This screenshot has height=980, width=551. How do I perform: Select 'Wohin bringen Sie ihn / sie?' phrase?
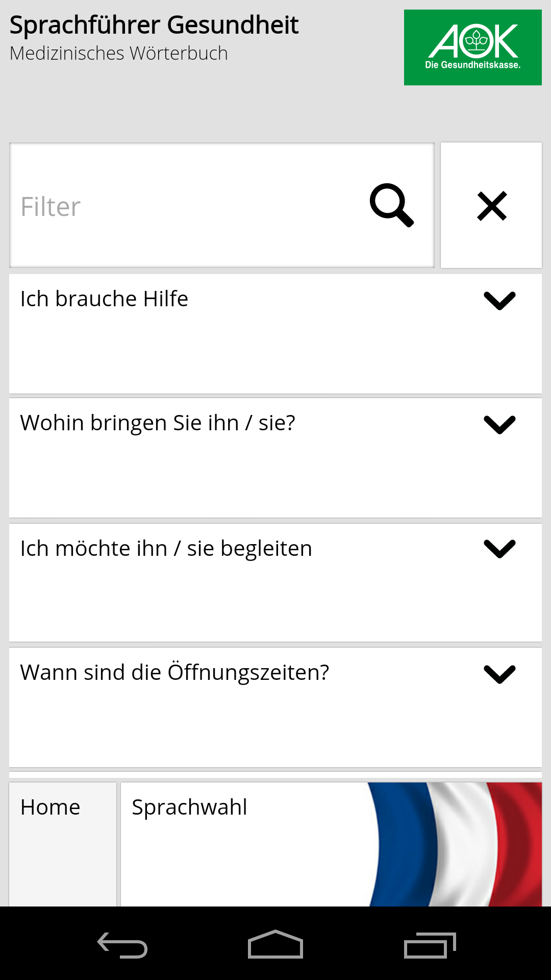click(x=158, y=423)
